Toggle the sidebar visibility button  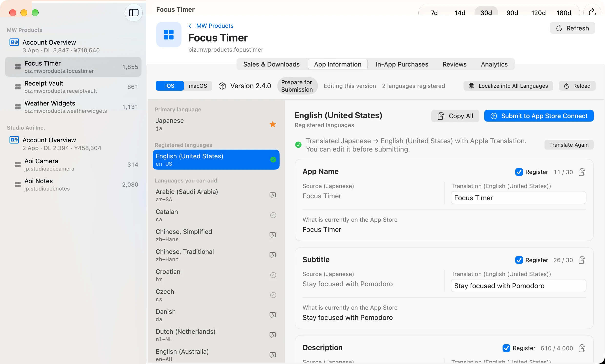pos(134,12)
